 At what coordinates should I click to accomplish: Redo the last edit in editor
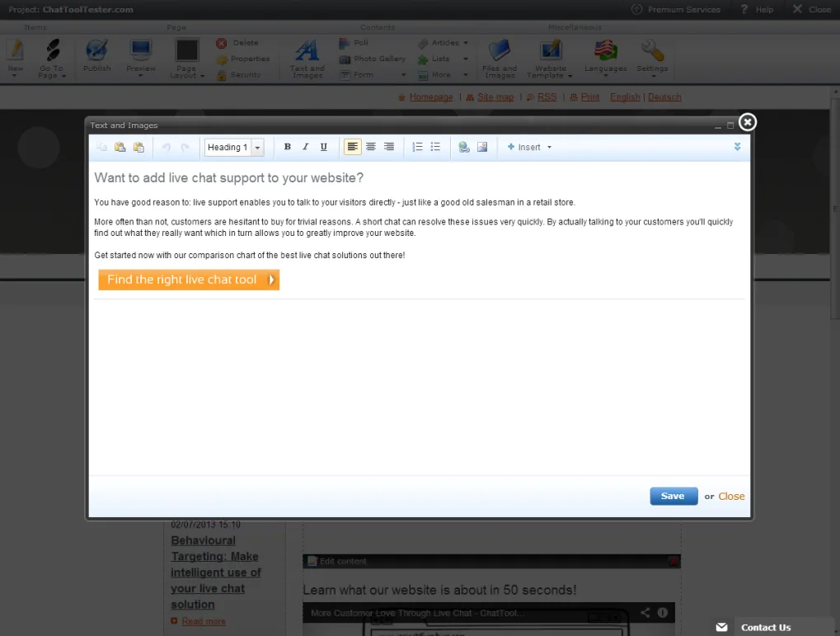tap(185, 147)
